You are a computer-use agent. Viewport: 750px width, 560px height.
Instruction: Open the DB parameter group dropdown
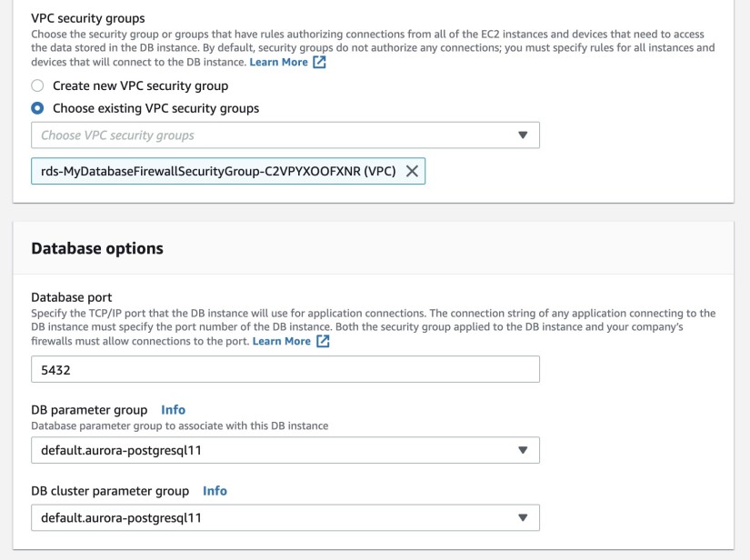tap(273, 450)
